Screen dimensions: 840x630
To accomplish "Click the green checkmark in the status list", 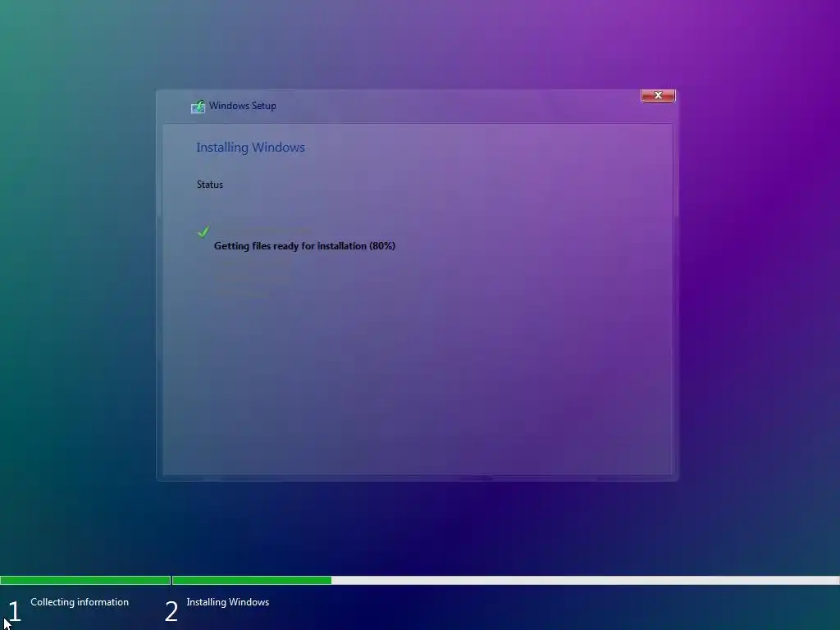I will (203, 231).
